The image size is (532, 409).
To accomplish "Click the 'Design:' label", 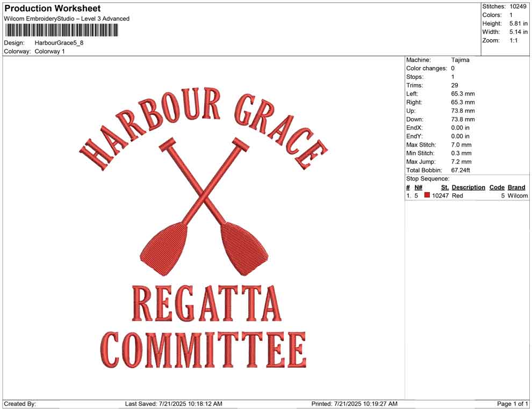I will coord(15,43).
